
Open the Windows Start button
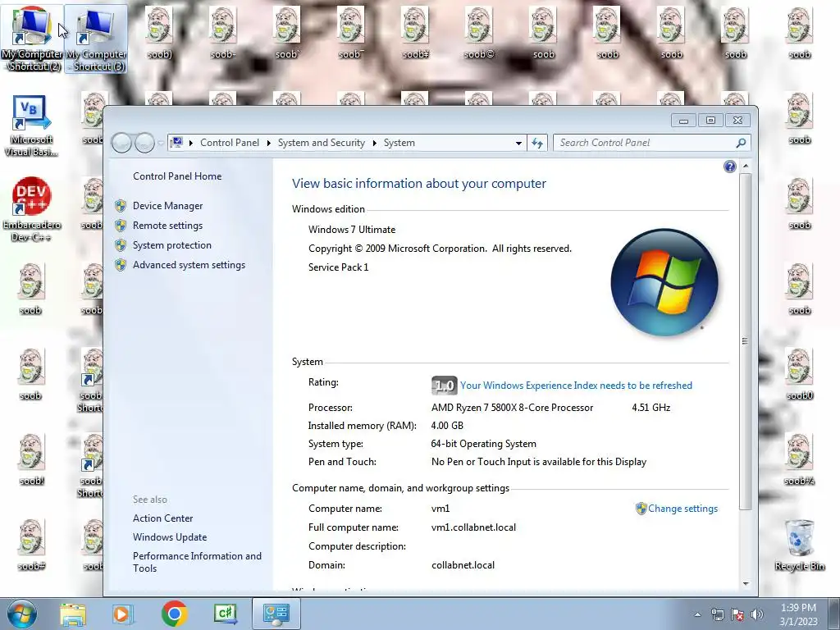point(22,614)
